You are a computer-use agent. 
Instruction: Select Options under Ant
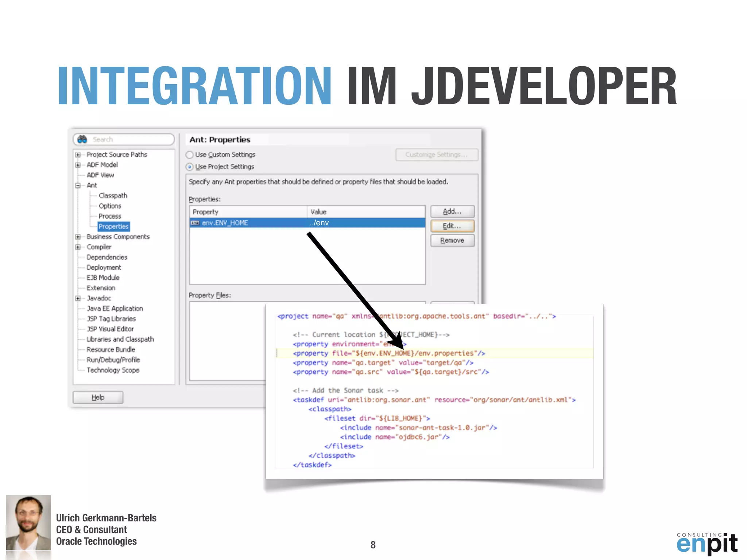pyautogui.click(x=110, y=206)
